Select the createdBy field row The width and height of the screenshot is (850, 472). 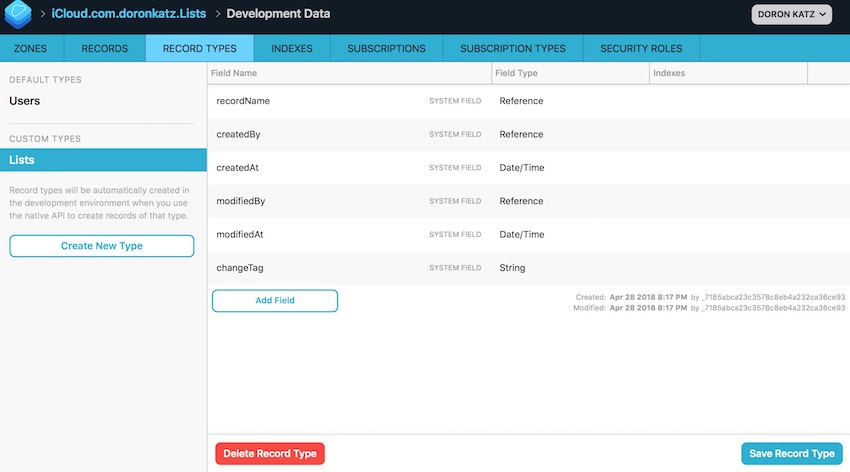(529, 134)
